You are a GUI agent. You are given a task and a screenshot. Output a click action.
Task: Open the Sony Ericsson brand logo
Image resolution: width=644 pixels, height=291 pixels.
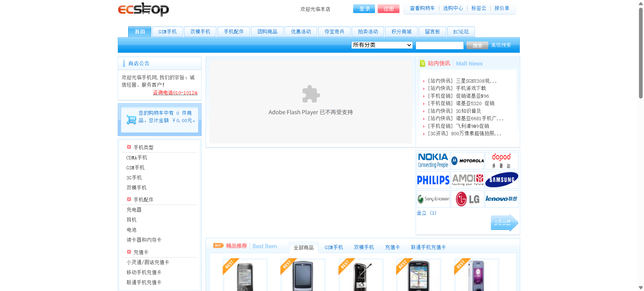[433, 199]
